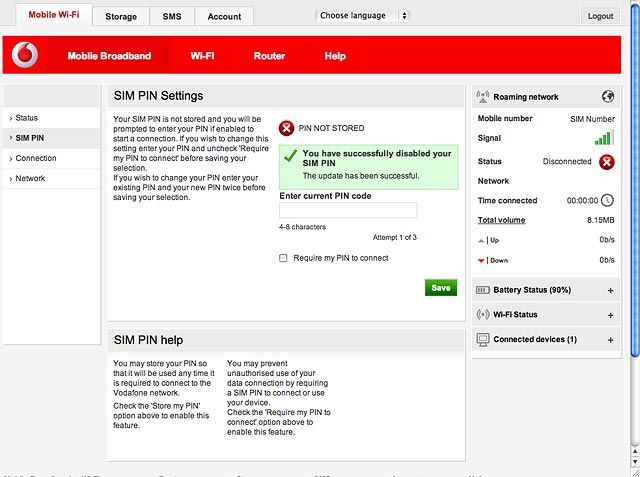
Task: Switch to the Storage tab
Action: click(121, 16)
